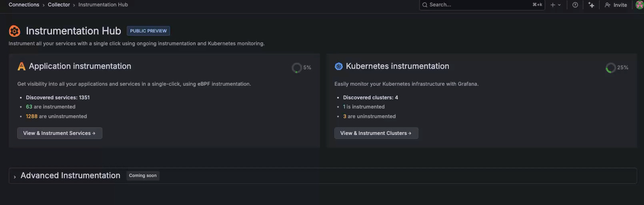Click the magnifier icon in search bar
Image resolution: width=644 pixels, height=205 pixels.
425,5
